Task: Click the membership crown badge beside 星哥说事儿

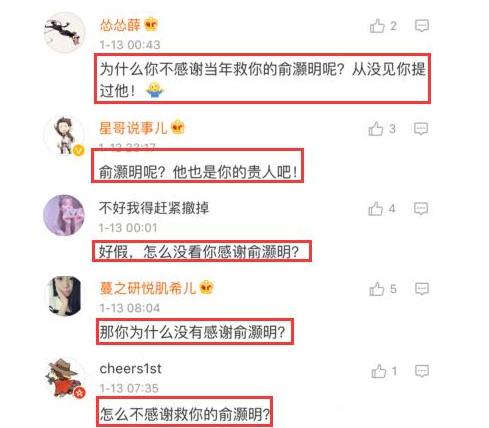Action: point(177,127)
